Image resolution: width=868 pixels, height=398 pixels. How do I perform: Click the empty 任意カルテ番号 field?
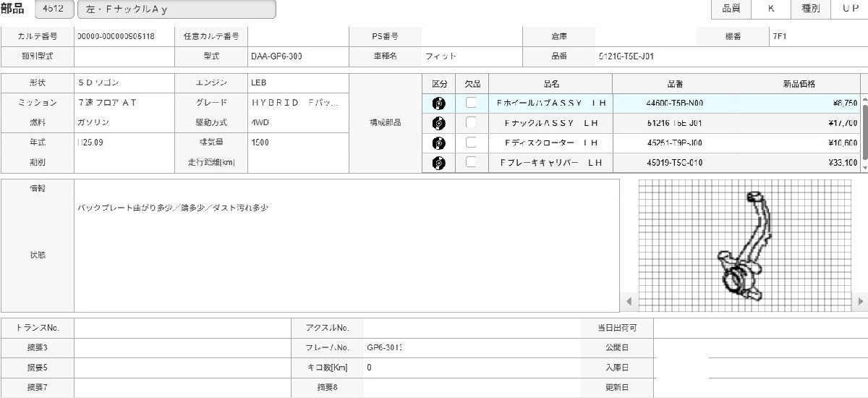point(298,35)
